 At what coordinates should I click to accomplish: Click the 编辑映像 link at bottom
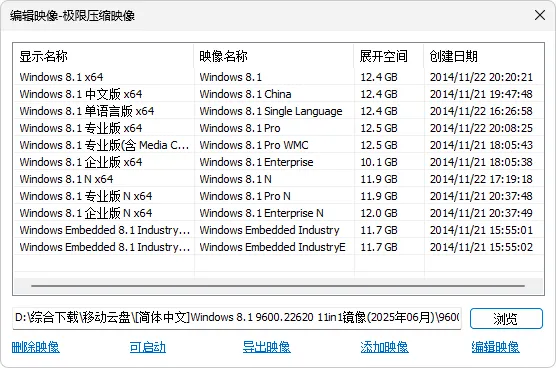(495, 347)
